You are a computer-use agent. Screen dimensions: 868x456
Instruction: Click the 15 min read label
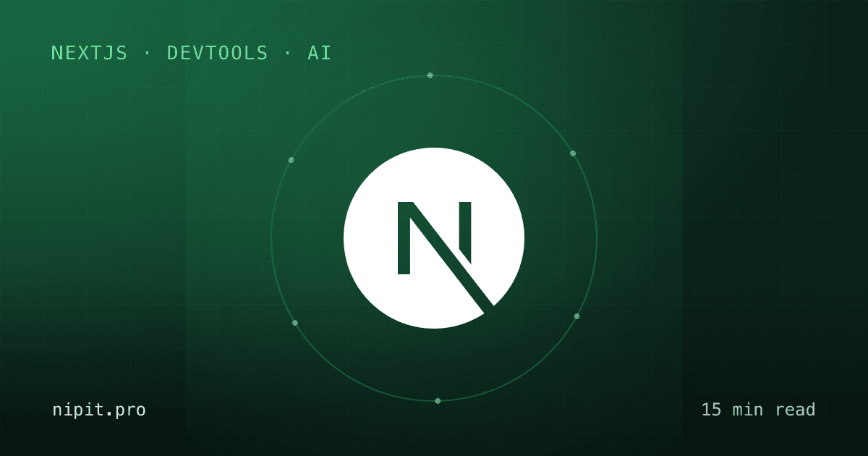tap(758, 410)
